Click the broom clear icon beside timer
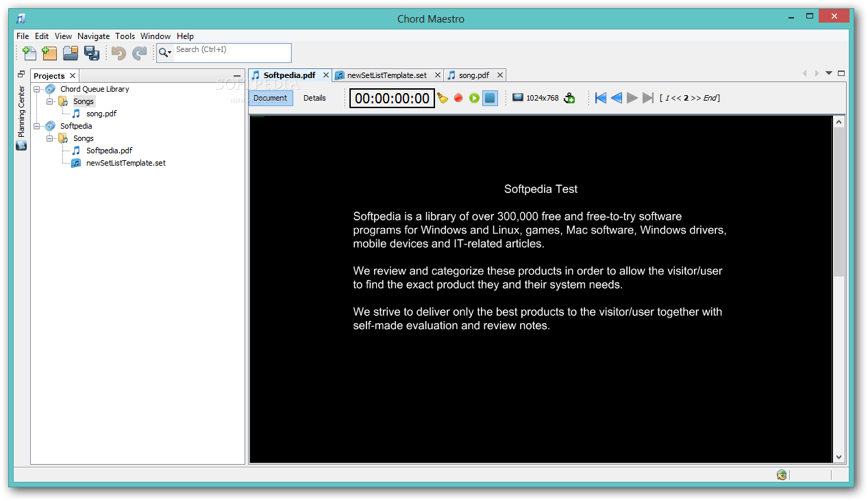Viewport: 868px width, 501px height. point(443,99)
